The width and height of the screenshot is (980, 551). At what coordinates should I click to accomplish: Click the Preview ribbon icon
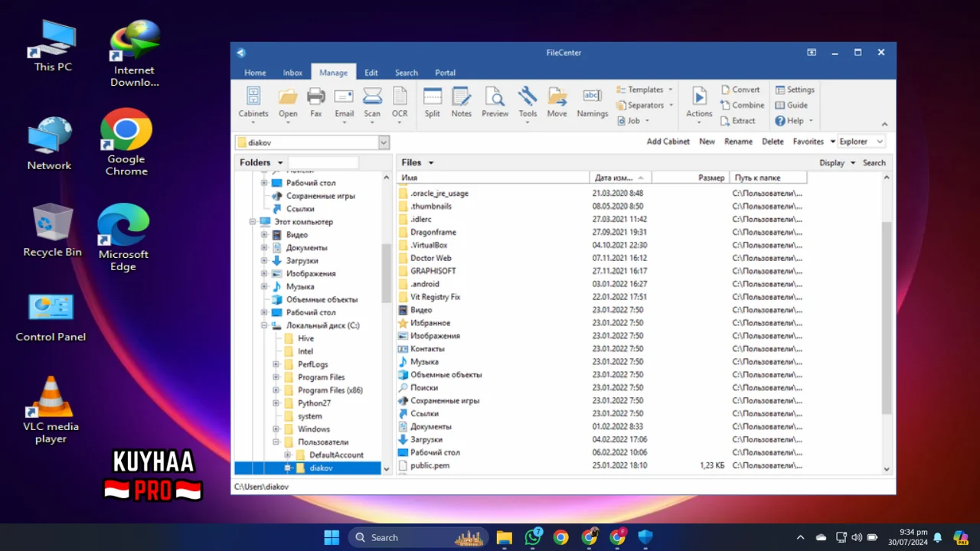click(x=495, y=103)
